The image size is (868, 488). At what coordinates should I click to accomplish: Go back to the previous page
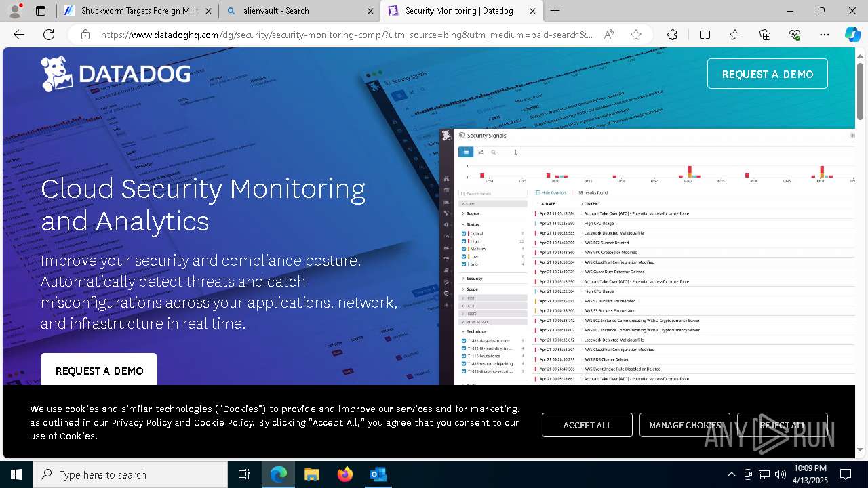click(19, 35)
